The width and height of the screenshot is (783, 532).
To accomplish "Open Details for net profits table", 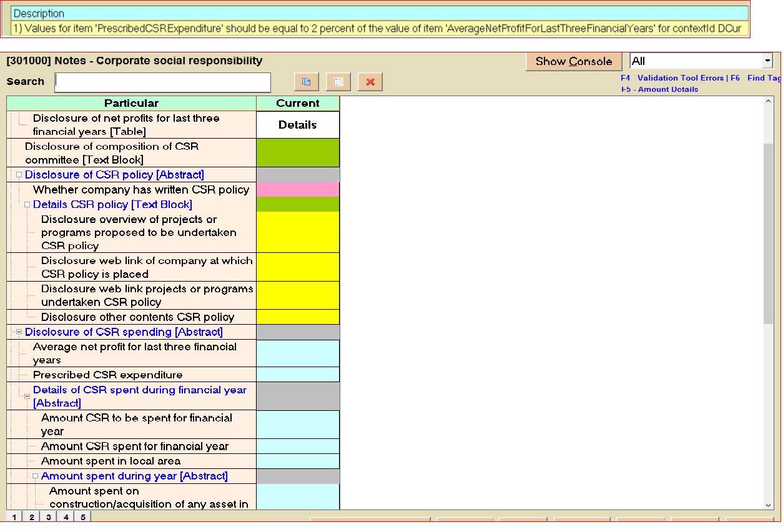I will (x=298, y=125).
